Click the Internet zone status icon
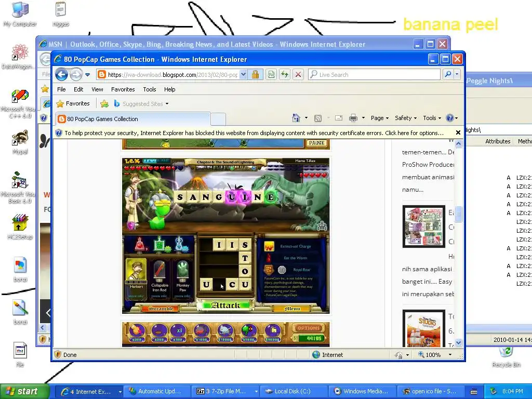The width and height of the screenshot is (532, 399). [x=316, y=354]
